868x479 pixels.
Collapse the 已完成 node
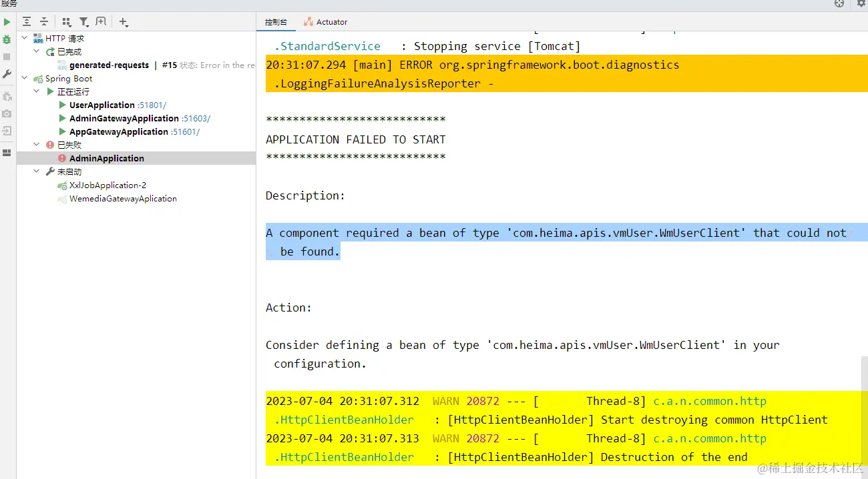pyautogui.click(x=37, y=52)
